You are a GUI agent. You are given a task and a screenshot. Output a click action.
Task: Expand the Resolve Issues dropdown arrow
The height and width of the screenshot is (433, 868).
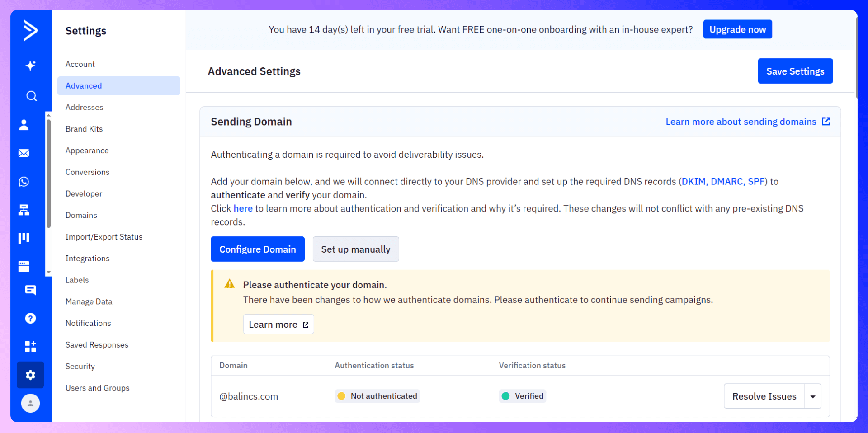813,396
